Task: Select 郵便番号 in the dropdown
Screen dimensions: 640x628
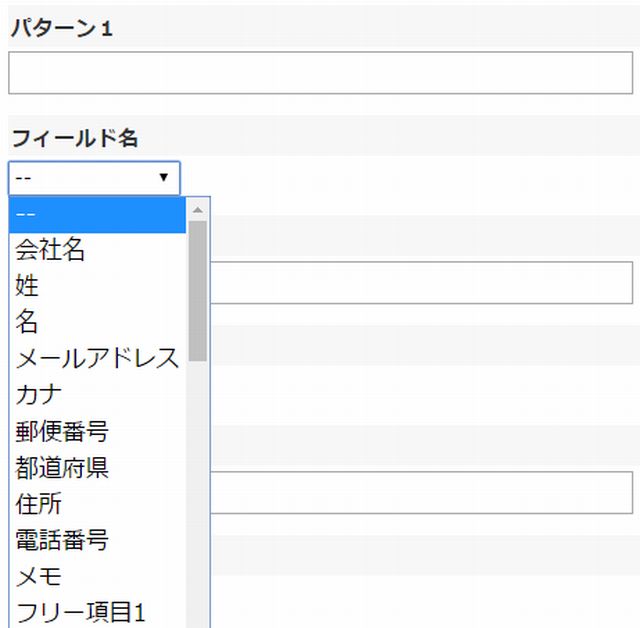Action: (x=98, y=431)
